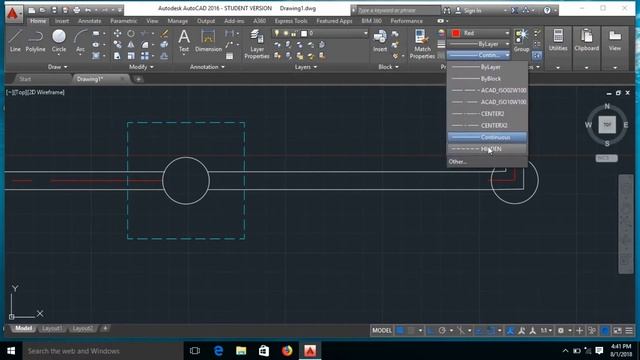Open the Clipboard panel
Screen dimensions: 640x360
coord(587,41)
